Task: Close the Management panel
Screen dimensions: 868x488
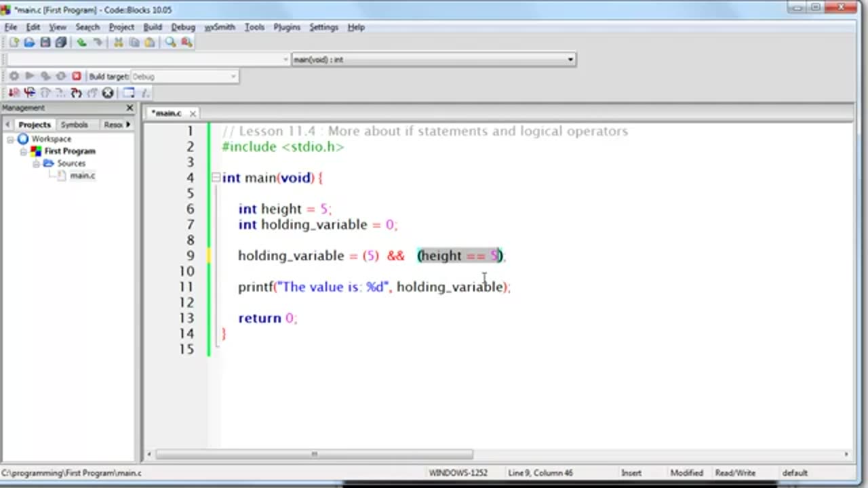Action: [x=130, y=108]
